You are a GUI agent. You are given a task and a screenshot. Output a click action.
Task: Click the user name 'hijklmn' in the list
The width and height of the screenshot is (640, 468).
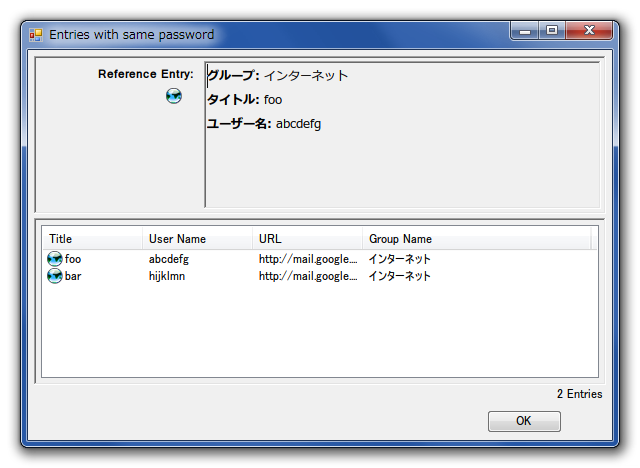point(167,276)
